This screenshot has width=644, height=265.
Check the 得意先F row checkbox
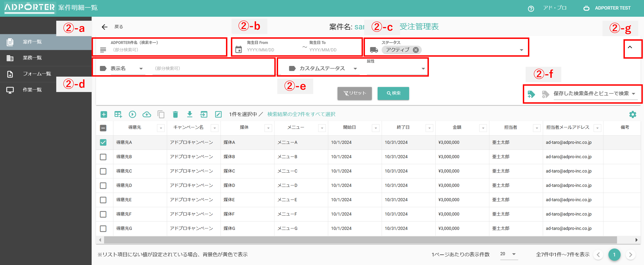(x=103, y=214)
